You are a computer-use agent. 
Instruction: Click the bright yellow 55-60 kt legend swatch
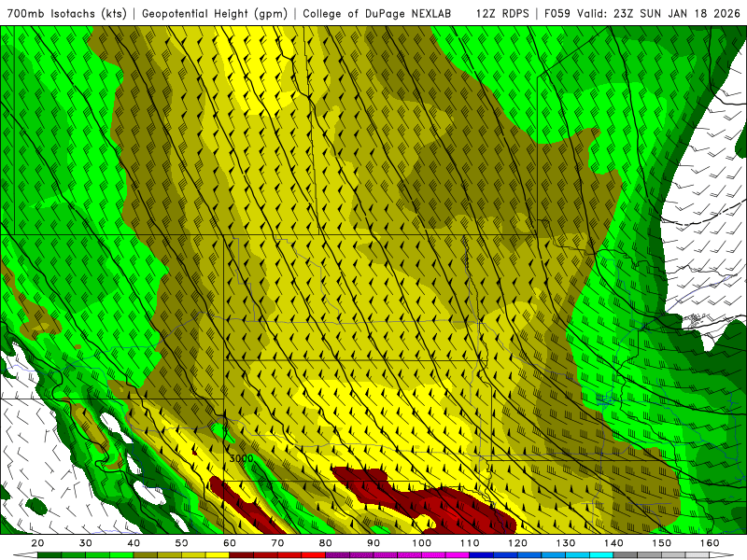(218, 555)
